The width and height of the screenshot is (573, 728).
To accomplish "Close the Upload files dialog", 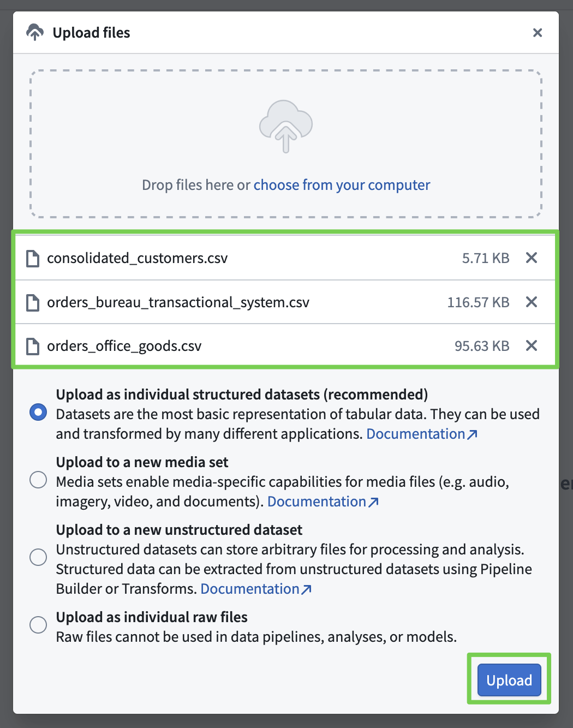I will click(x=538, y=33).
